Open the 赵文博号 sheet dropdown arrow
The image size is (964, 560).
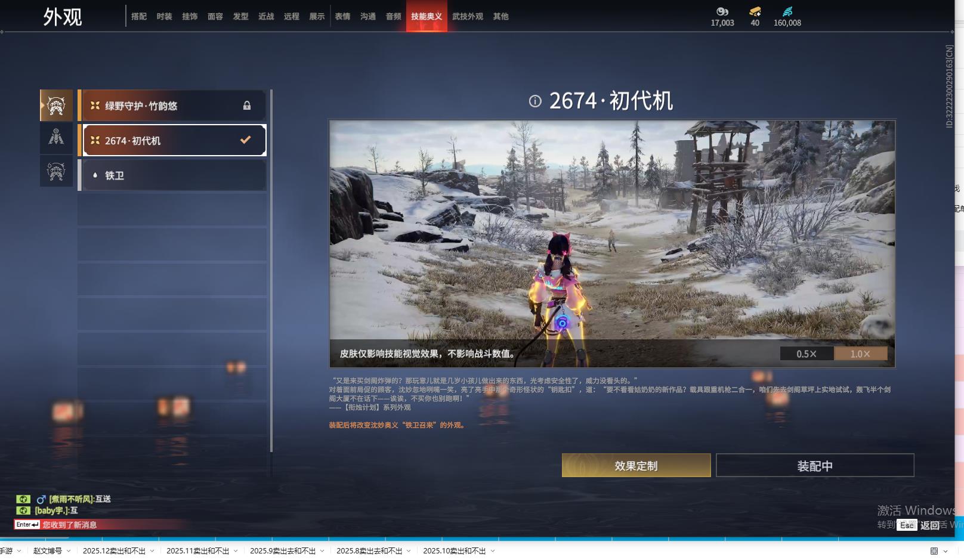tap(69, 551)
